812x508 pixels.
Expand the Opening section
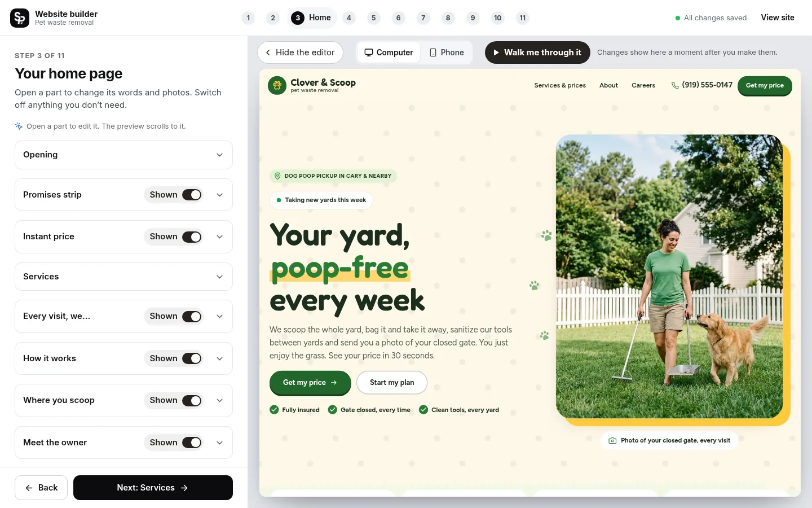(123, 155)
